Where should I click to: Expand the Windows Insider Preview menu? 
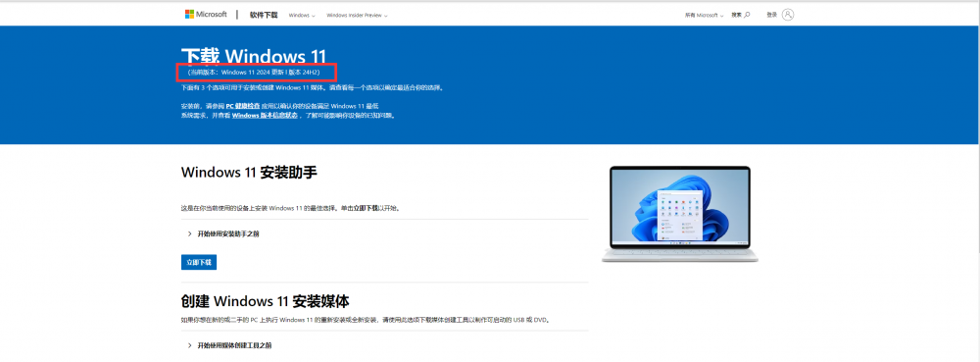point(357,15)
